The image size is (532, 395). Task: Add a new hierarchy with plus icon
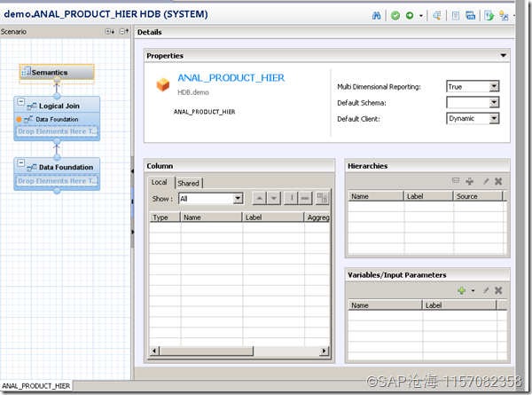click(470, 181)
